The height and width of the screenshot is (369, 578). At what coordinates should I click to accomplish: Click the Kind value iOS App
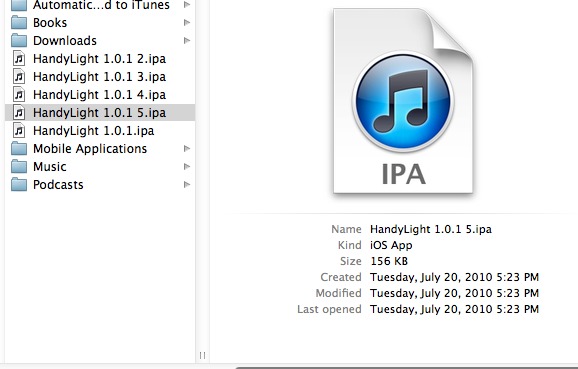point(391,246)
